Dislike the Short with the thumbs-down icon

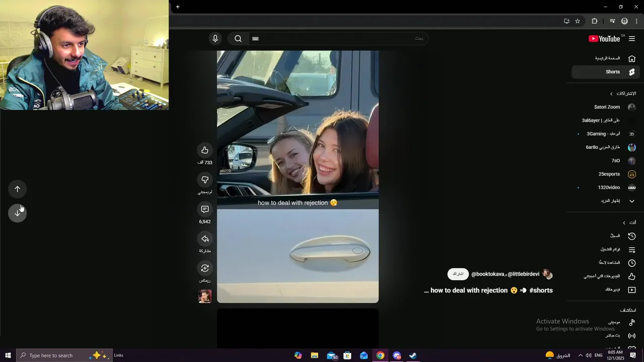coord(205,179)
